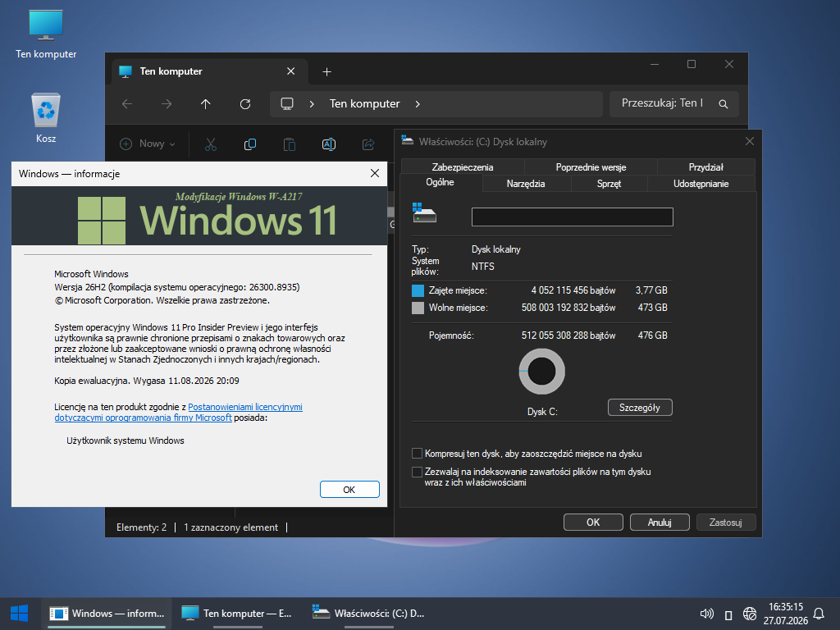This screenshot has height=630, width=840.
Task: Enable the Kompresuj ten dysk checkbox
Action: (x=417, y=453)
